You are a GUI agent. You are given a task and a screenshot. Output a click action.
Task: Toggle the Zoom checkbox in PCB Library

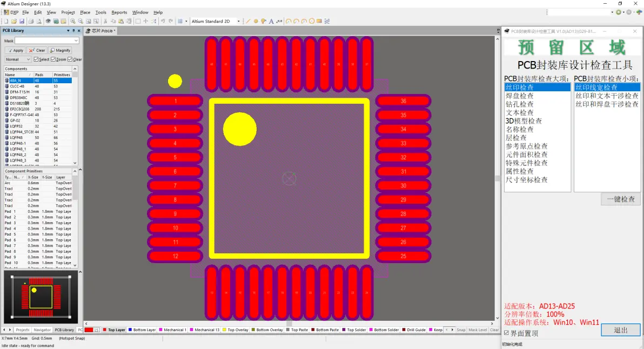coord(53,59)
